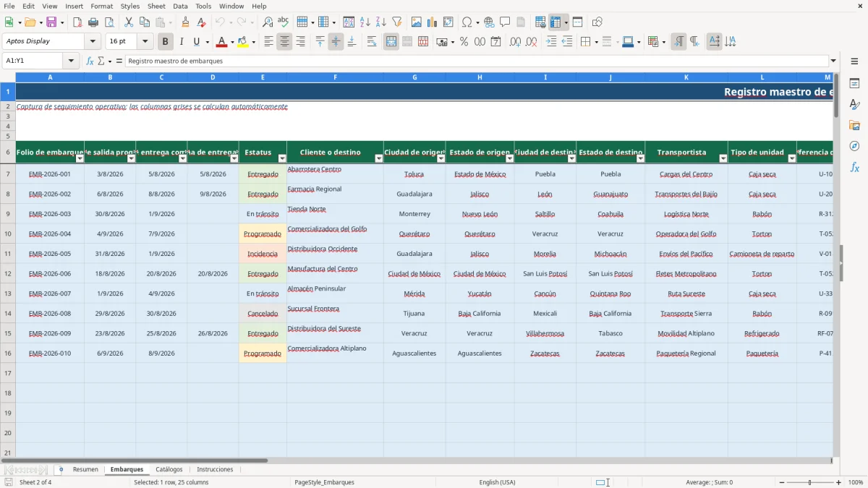Click the formula input field
The image size is (868, 488).
477,61
